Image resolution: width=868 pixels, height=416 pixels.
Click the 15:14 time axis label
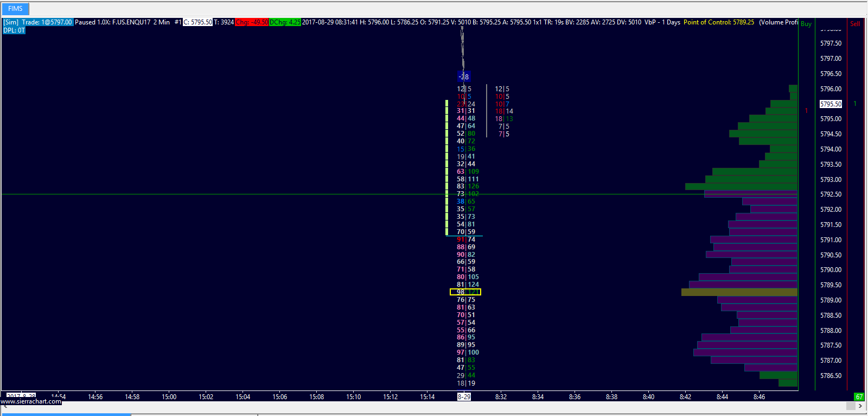click(427, 397)
